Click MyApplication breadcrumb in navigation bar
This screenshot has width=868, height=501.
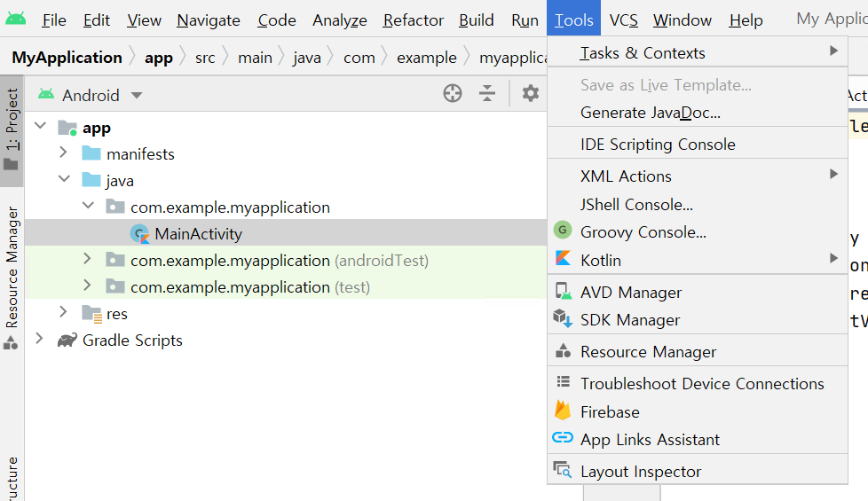[67, 57]
